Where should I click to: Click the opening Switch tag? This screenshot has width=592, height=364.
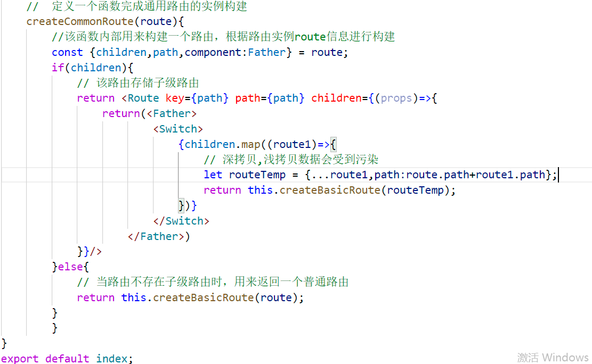click(178, 128)
